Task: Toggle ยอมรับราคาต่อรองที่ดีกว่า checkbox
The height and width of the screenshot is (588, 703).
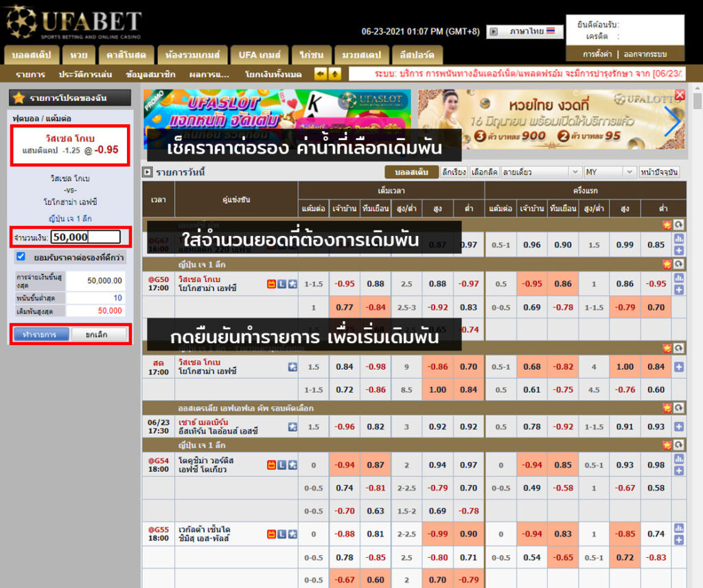Action: [x=21, y=257]
